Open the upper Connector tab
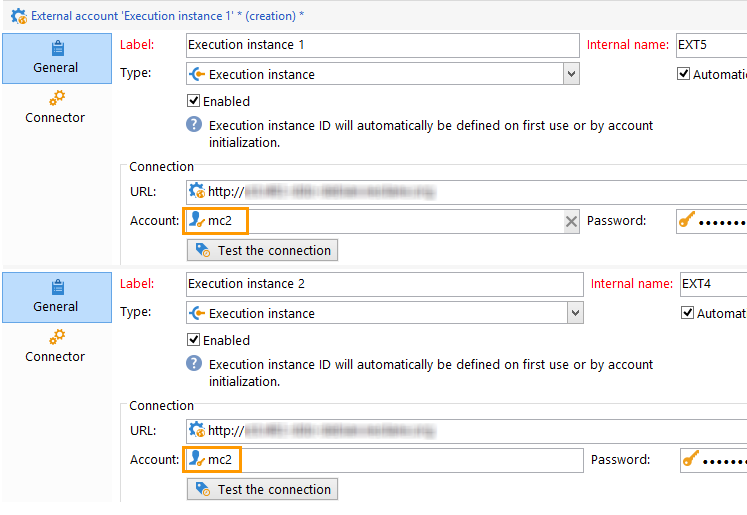Viewport: 747px width, 515px height. click(56, 107)
